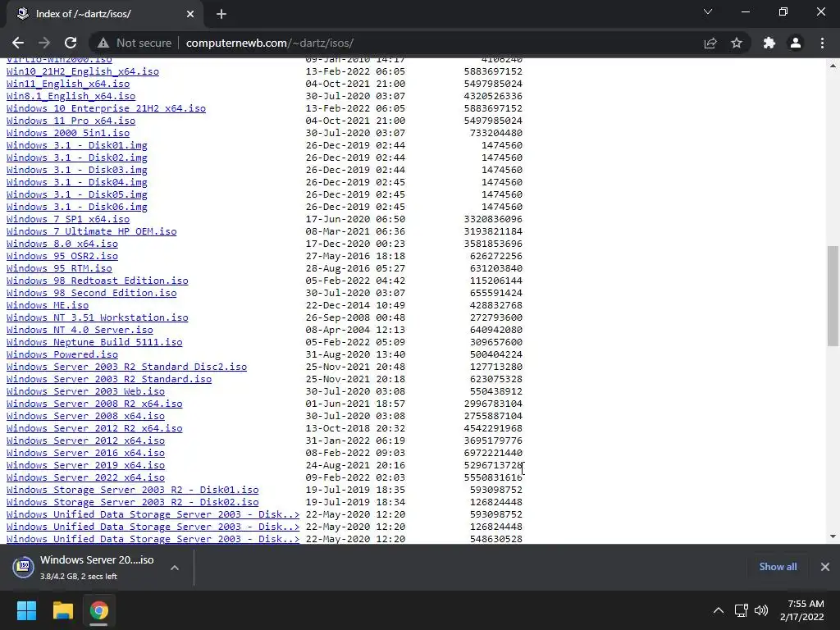Open Windows 95 OSR2.iso link

click(62, 256)
